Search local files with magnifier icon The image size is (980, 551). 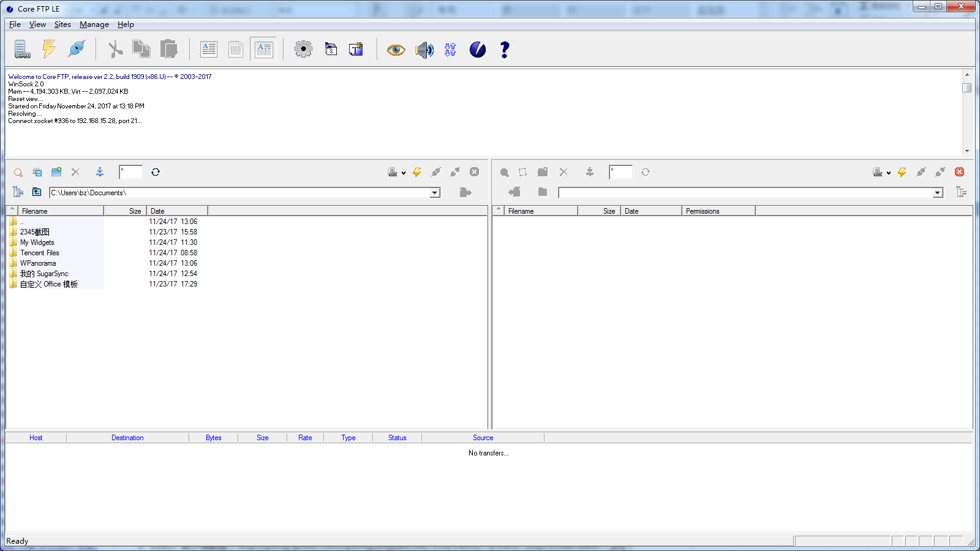click(18, 173)
